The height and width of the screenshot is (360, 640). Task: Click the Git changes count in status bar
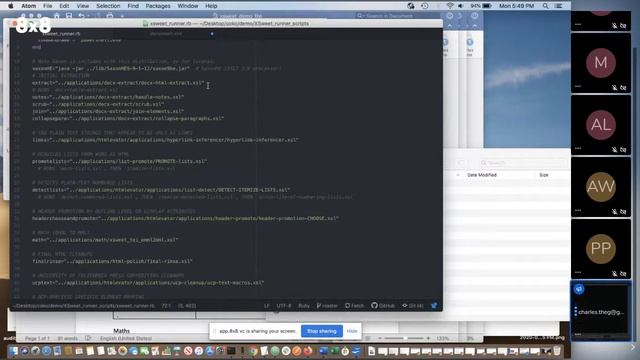click(x=413, y=306)
